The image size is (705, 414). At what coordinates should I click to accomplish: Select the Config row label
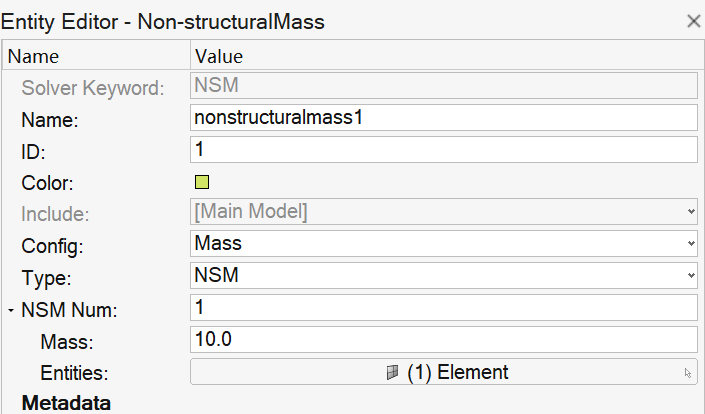(x=52, y=246)
